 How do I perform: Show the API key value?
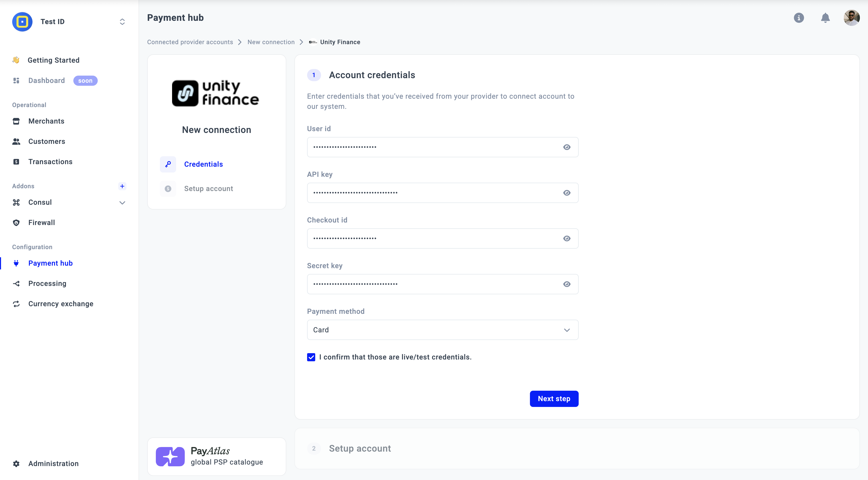(x=567, y=193)
